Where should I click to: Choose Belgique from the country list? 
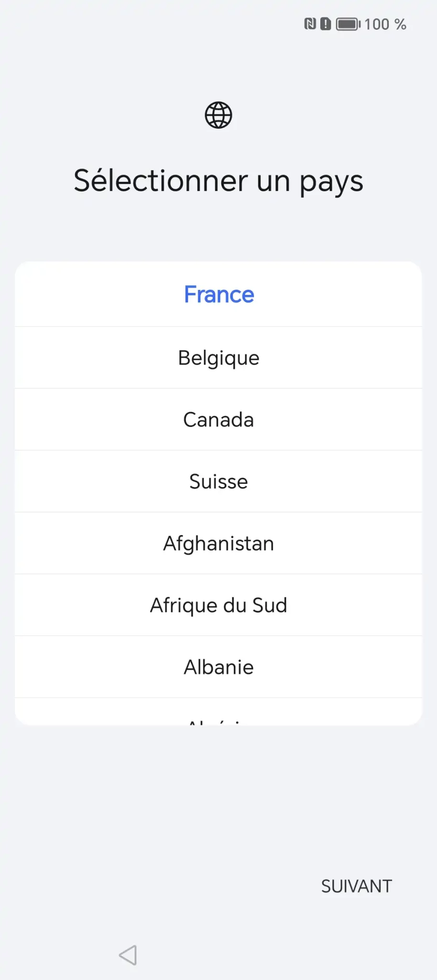tap(218, 358)
